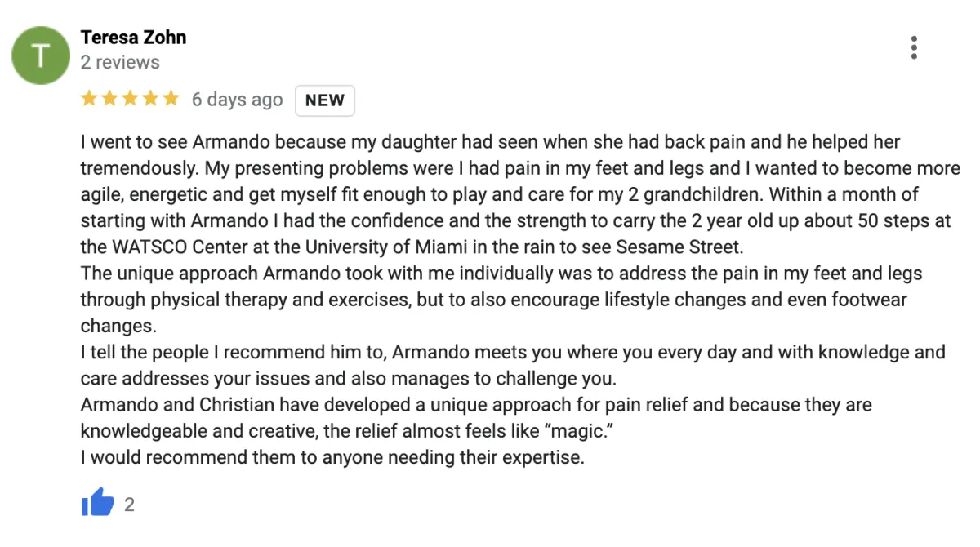Screen dimensions: 980x547
Task: Click the like count number 2
Action: (x=129, y=505)
